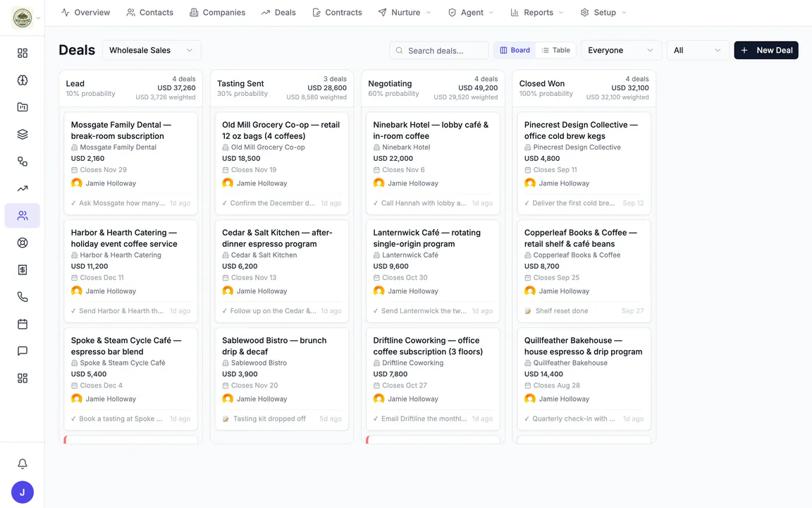Open the folder chart icon in sidebar
Viewport: 812px width, 508px height.
point(23,107)
